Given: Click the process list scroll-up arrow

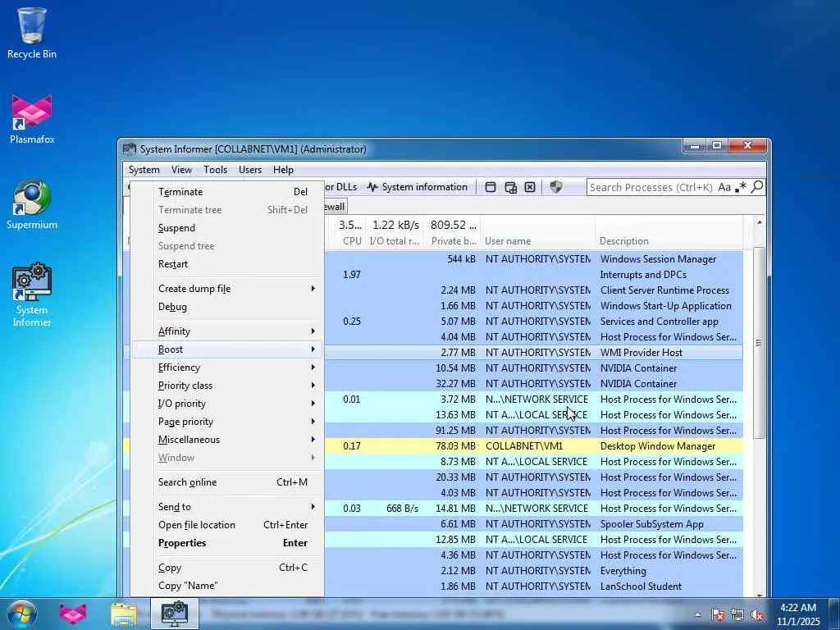Looking at the screenshot, I should tap(759, 221).
